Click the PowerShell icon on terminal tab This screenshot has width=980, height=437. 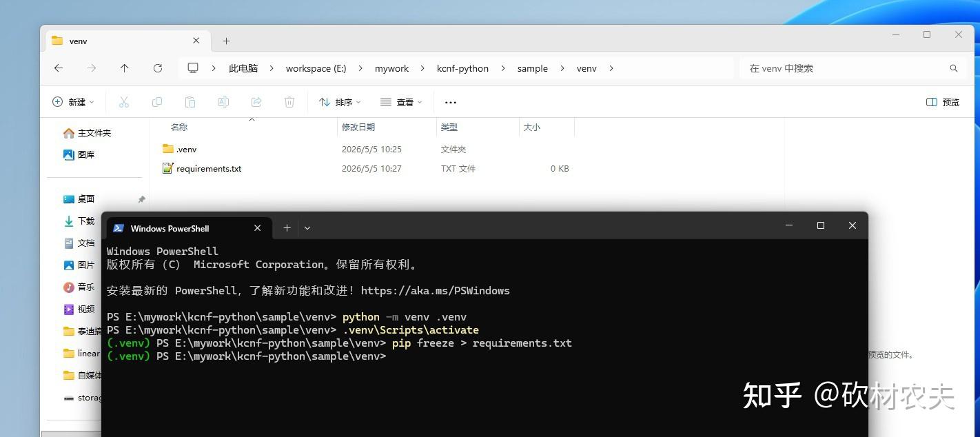click(x=119, y=228)
